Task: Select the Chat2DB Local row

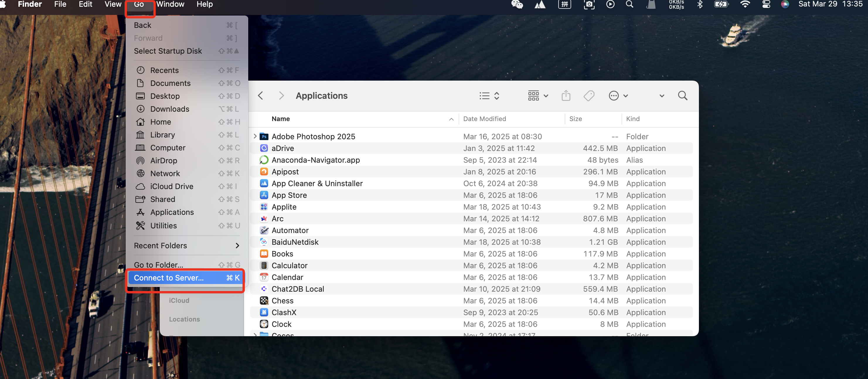Action: [471, 289]
